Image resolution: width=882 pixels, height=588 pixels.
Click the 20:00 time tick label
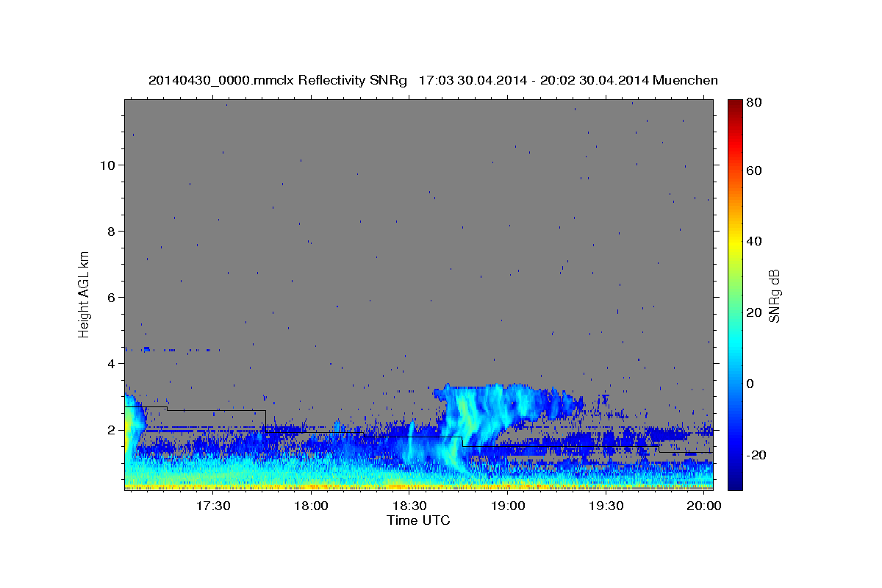[704, 506]
